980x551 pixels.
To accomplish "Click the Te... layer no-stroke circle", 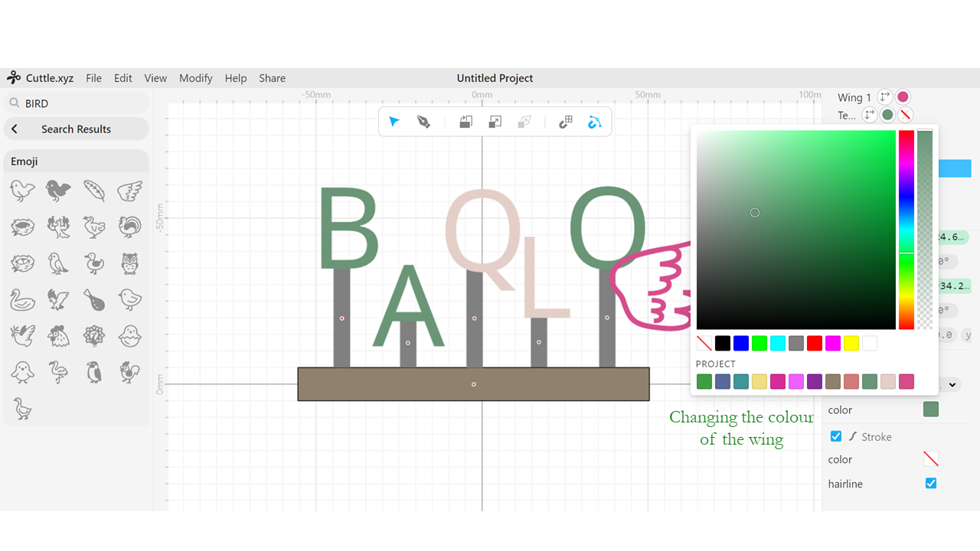I will pos(906,115).
